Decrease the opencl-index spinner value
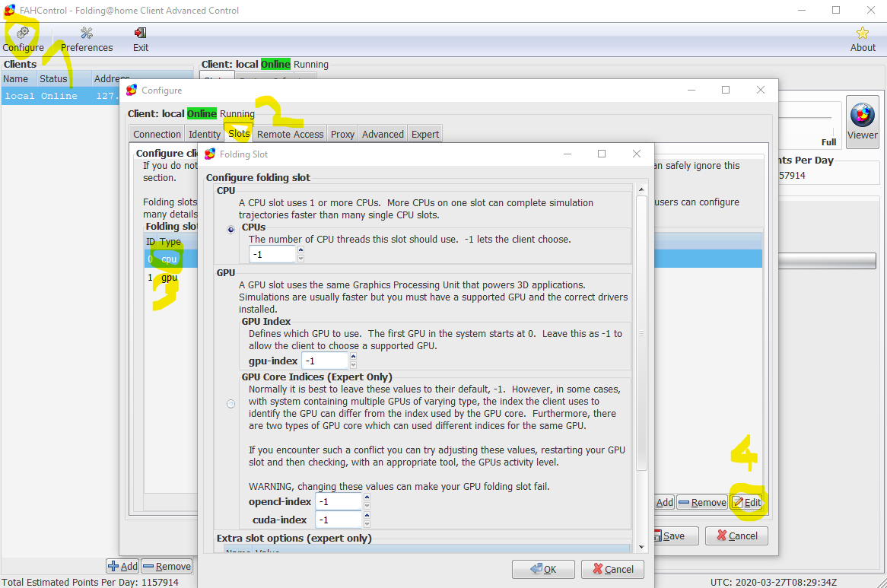 point(367,506)
